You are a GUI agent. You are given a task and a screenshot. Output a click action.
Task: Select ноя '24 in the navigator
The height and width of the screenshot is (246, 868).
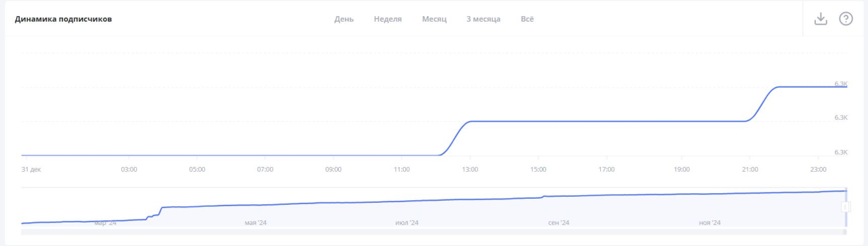[710, 223]
